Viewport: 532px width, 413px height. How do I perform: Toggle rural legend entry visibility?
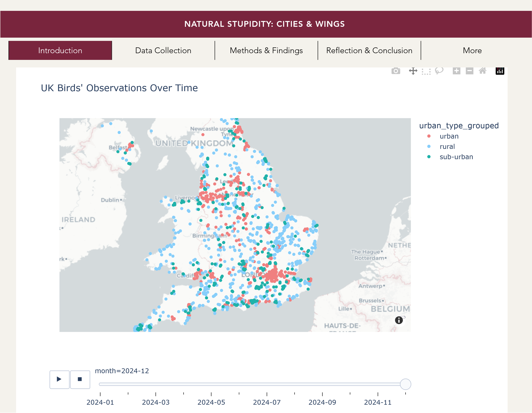click(x=447, y=147)
